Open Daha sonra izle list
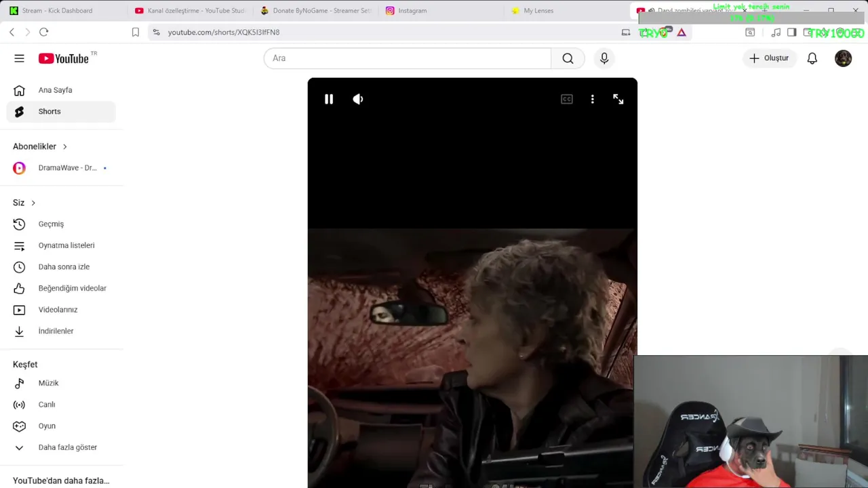Screen dimensions: 868x488 point(61,266)
